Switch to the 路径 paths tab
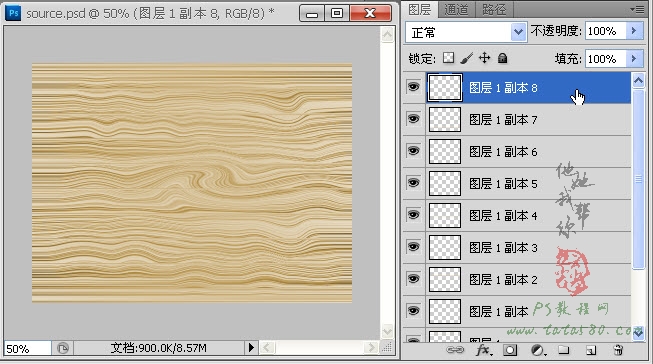 494,9
